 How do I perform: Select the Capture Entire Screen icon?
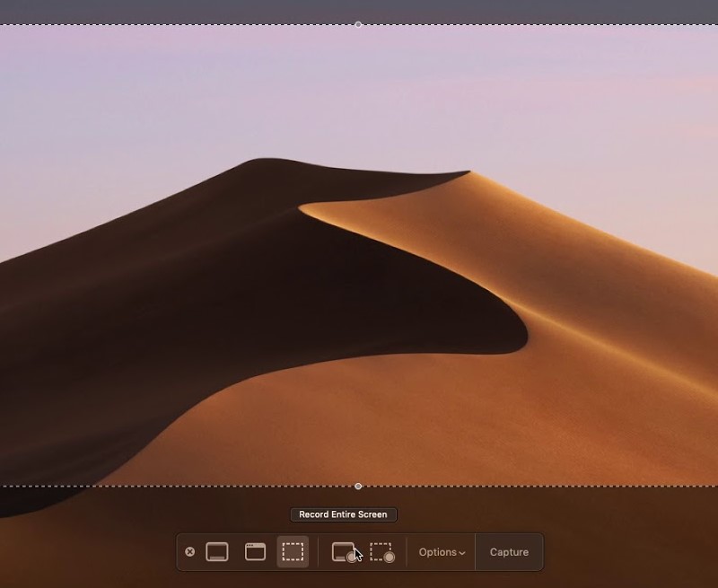click(217, 552)
